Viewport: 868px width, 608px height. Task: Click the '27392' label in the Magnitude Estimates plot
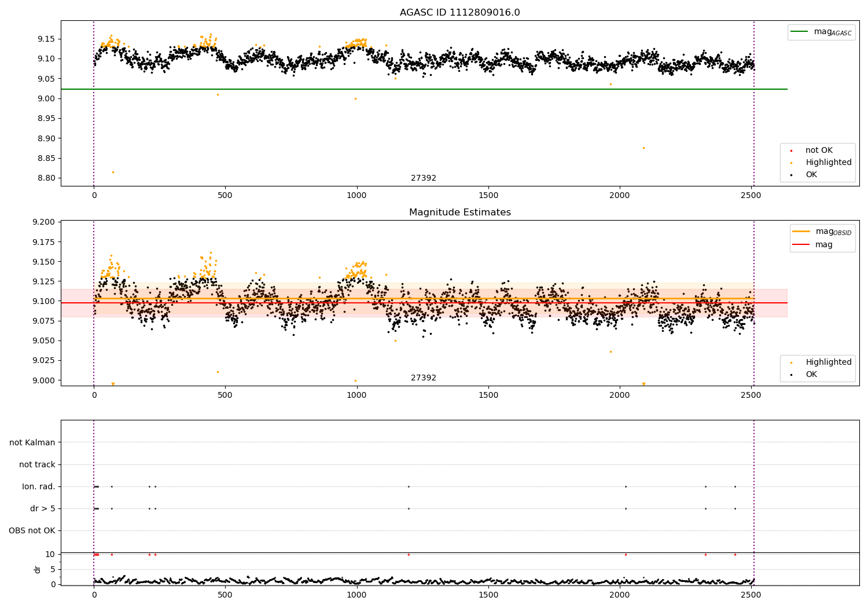point(424,378)
